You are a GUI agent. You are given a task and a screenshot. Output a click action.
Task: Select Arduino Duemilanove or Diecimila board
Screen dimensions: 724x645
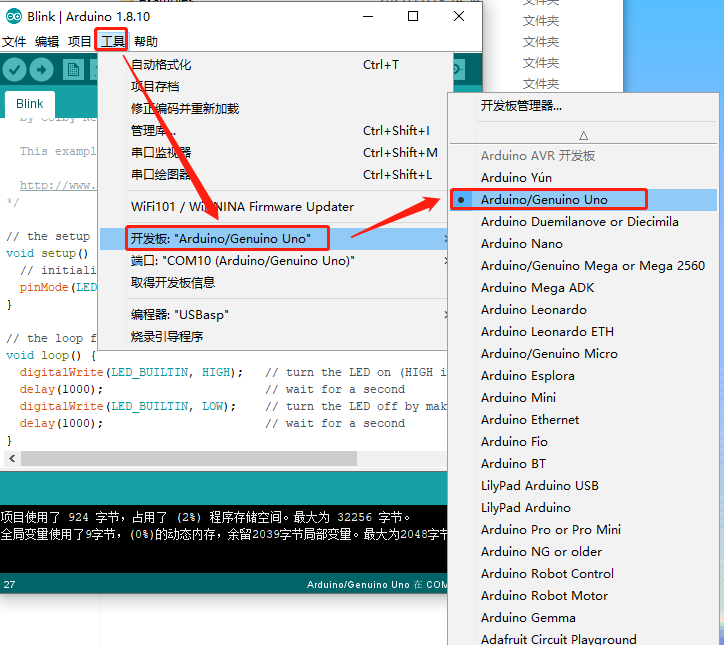[584, 222]
